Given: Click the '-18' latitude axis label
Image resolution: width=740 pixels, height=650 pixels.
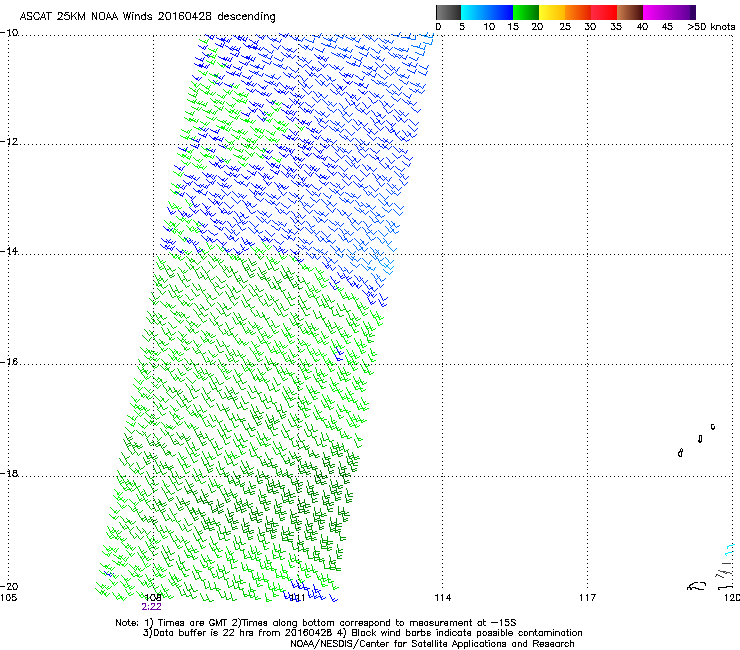Looking at the screenshot, I should point(9,473).
